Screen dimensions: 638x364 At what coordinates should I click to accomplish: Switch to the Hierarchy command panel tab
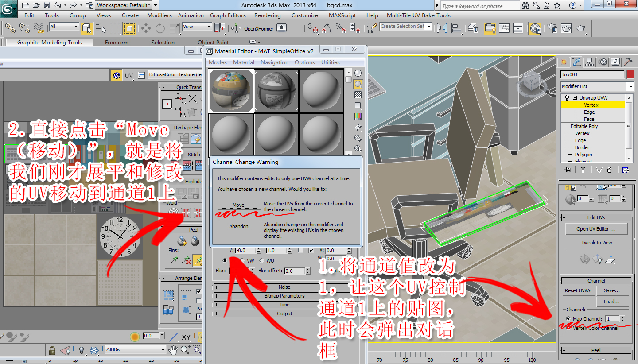tap(589, 62)
